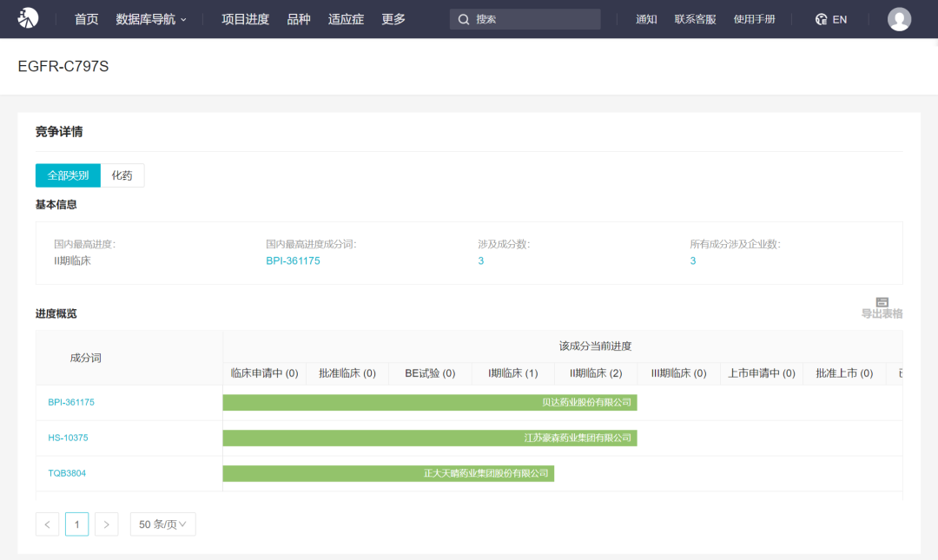Select the 化药 category filter
Viewport: 938px width, 560px height.
pos(122,175)
